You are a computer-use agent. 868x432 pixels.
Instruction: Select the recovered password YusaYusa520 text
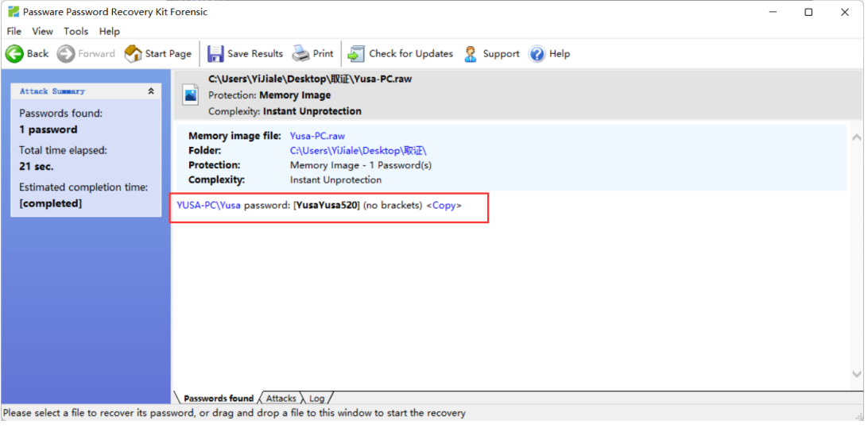coord(327,205)
